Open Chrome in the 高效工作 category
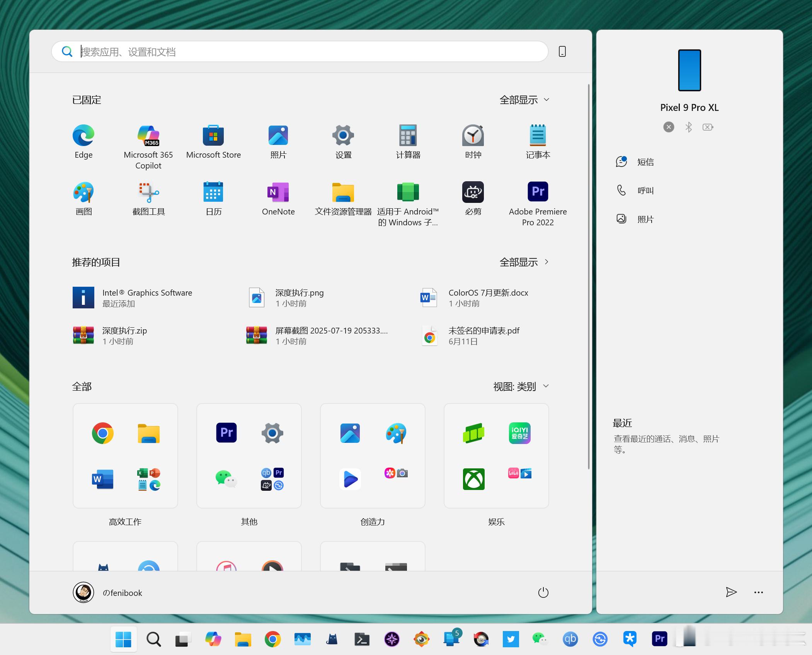 click(102, 433)
